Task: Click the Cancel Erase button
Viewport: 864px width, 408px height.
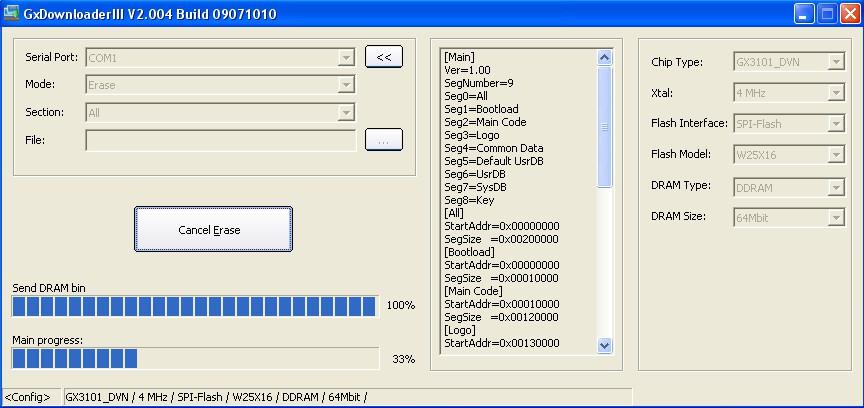Action: coord(213,229)
